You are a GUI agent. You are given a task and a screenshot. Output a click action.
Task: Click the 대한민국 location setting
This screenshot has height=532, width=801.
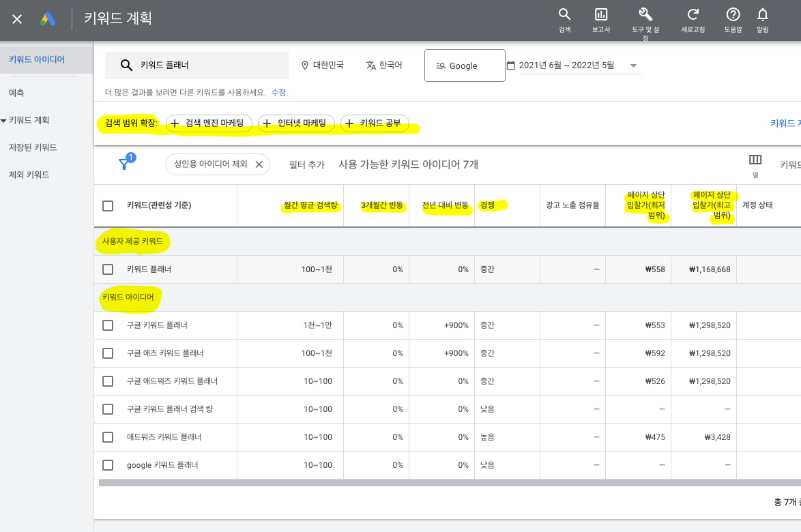[x=322, y=65]
